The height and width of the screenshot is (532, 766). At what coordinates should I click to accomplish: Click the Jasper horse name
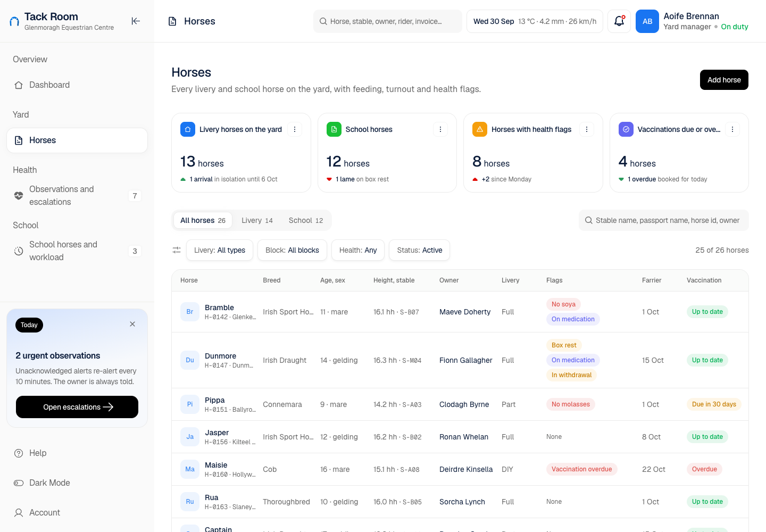(217, 433)
